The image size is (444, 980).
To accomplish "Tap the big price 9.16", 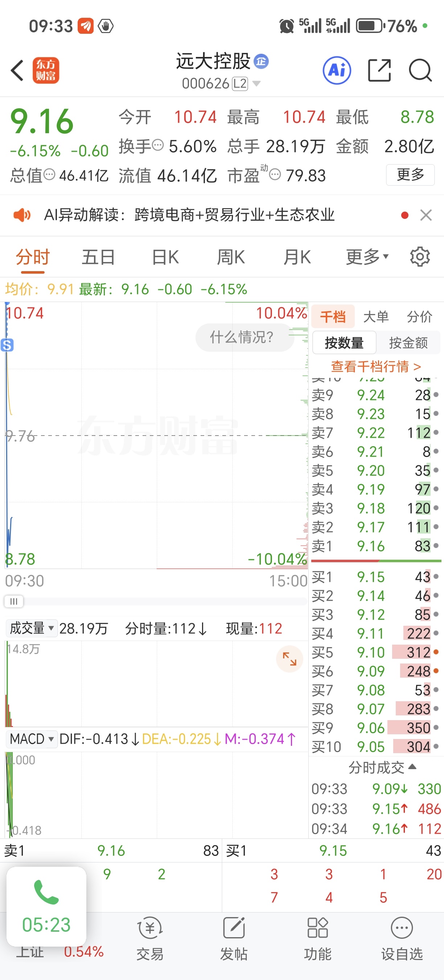I will [42, 121].
